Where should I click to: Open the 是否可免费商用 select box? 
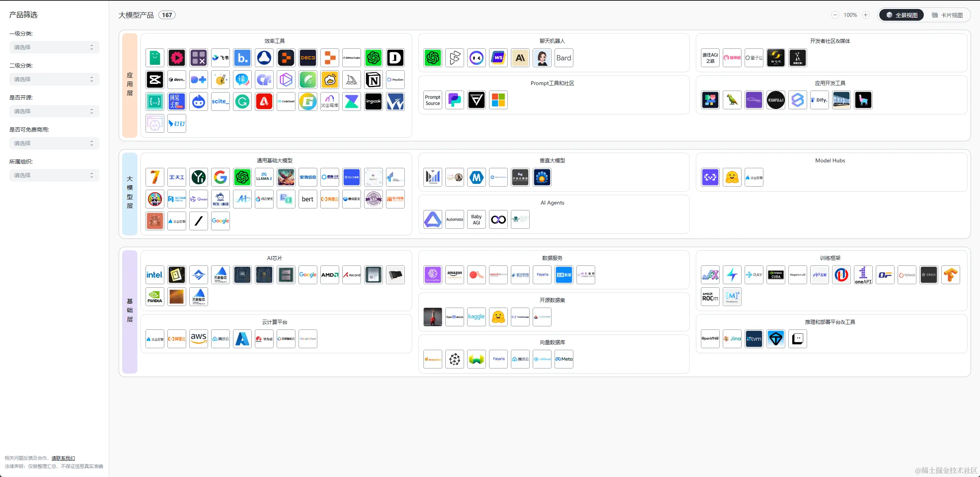(x=54, y=143)
